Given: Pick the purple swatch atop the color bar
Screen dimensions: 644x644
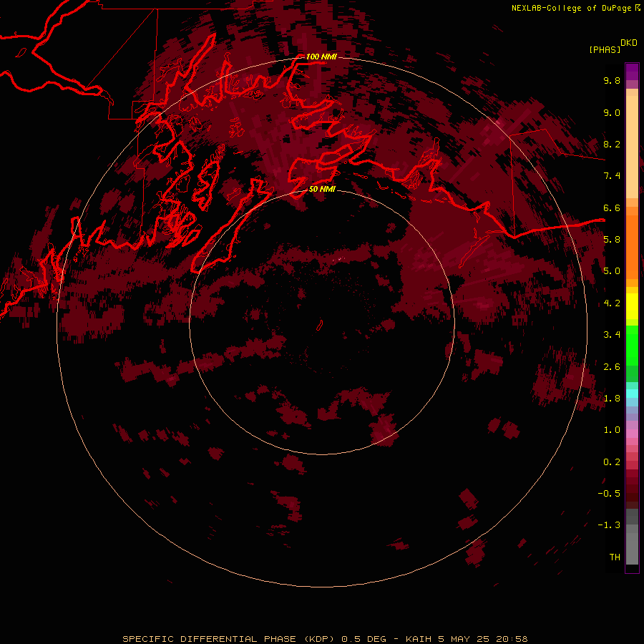Looking at the screenshot, I should pos(632,72).
